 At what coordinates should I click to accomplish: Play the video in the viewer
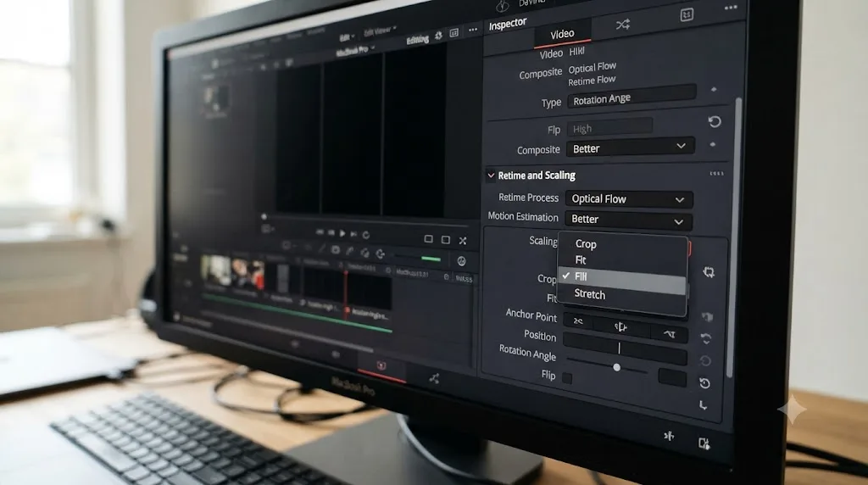tap(342, 234)
